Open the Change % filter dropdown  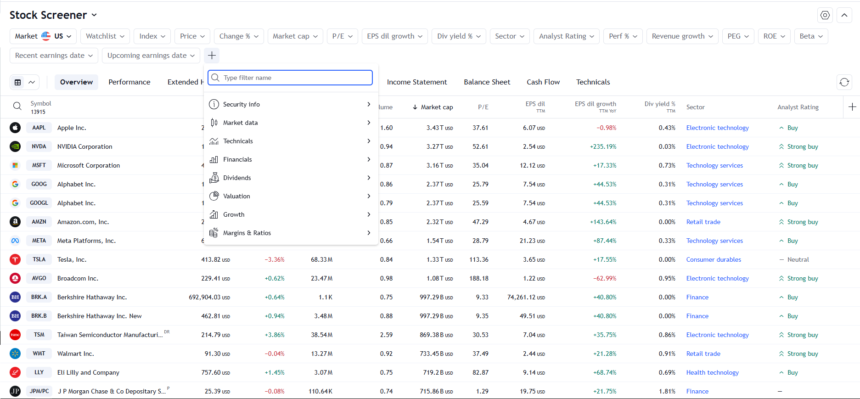click(239, 36)
